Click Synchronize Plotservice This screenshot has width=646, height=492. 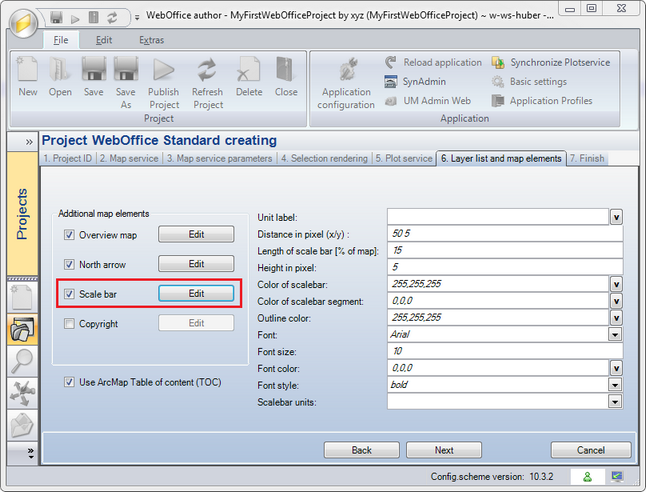pos(551,62)
